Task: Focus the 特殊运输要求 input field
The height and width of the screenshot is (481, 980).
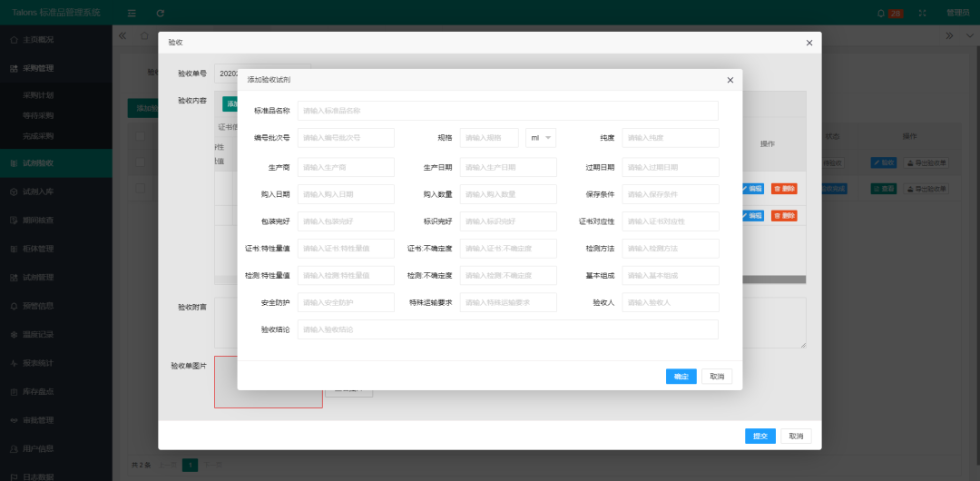Action: [508, 302]
